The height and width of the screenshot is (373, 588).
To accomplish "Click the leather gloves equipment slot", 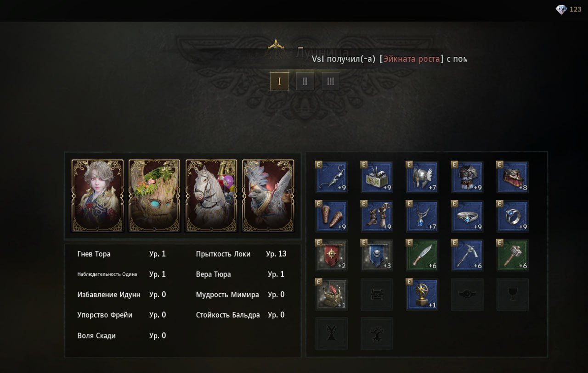I will [x=331, y=216].
